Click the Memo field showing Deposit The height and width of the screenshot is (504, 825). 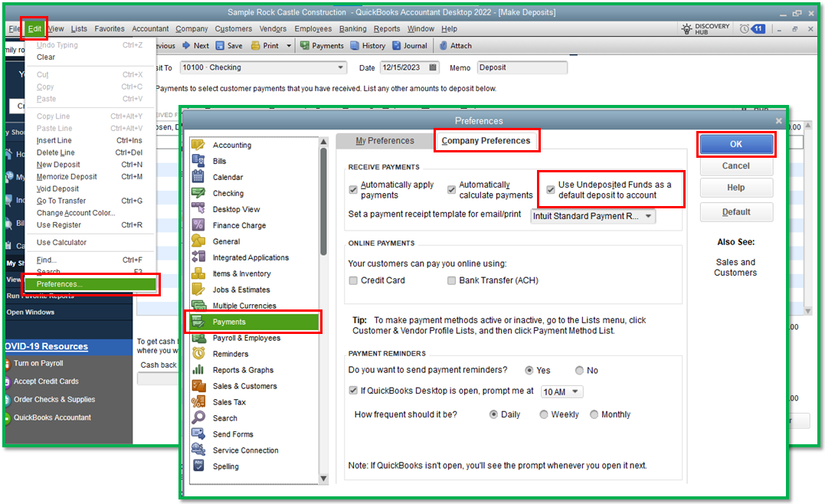coord(522,67)
